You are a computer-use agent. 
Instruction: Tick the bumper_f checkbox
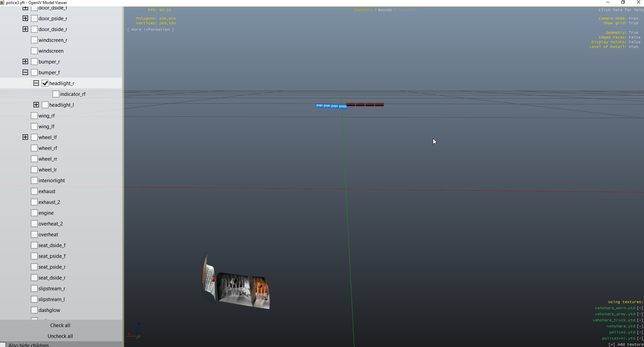tap(34, 72)
